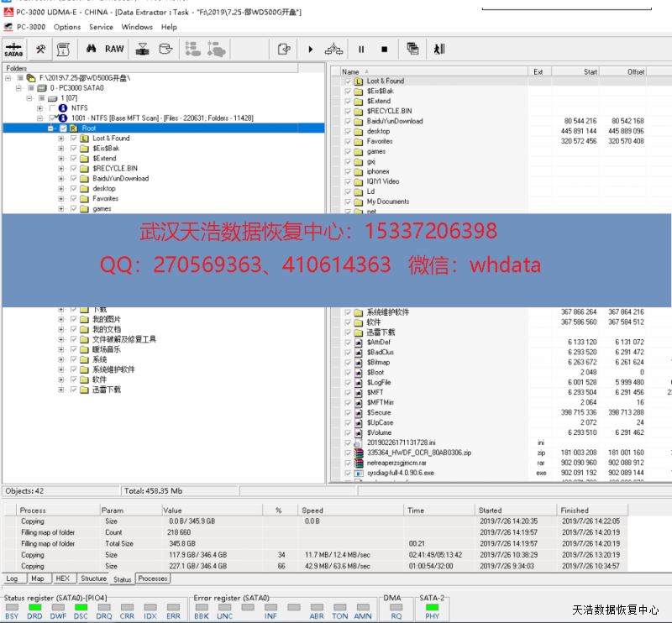
Task: Expand the desktop folder in tree
Action: pos(61,189)
